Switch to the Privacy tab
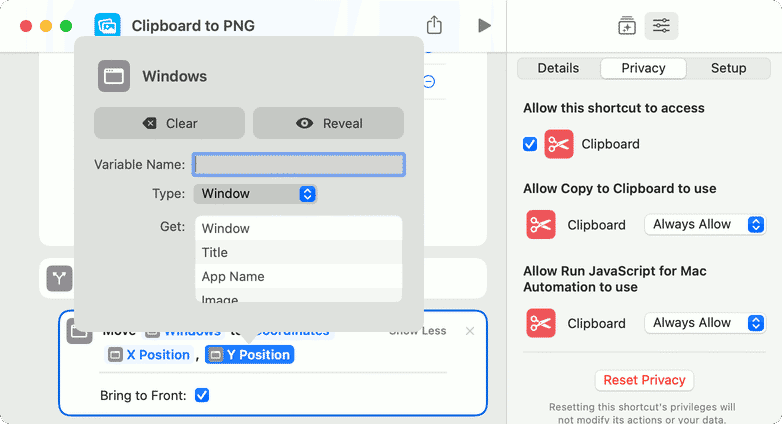Image resolution: width=782 pixels, height=424 pixels. click(x=643, y=68)
